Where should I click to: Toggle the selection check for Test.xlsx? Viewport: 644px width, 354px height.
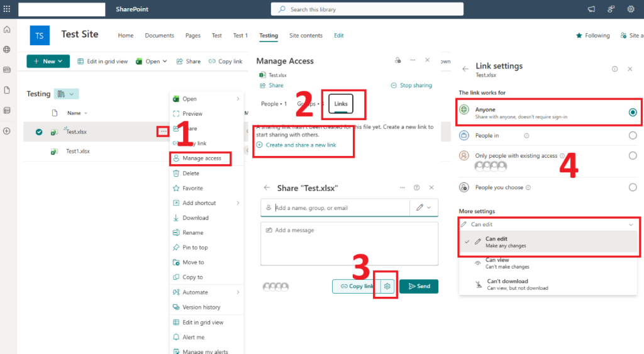pos(39,132)
